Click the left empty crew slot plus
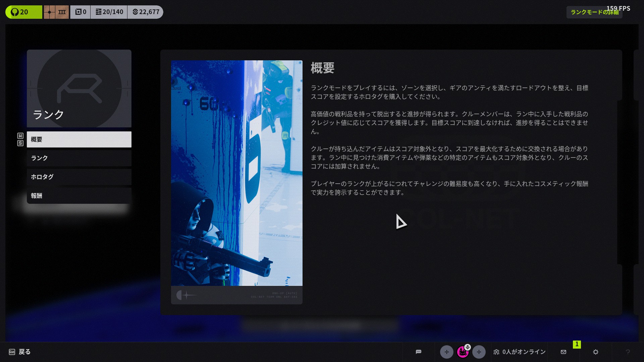The width and height of the screenshot is (644, 362). click(x=446, y=352)
